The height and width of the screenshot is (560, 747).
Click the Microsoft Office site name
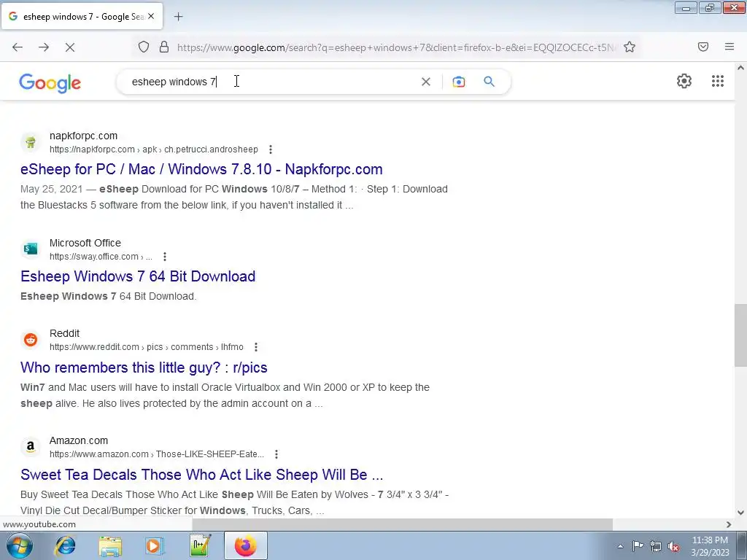tap(85, 243)
